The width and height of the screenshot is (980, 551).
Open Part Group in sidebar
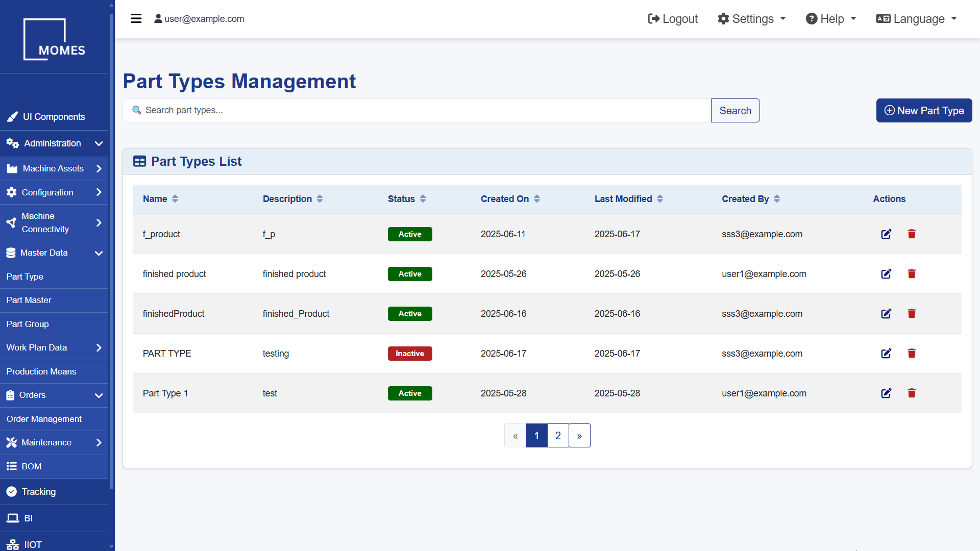click(x=54, y=324)
